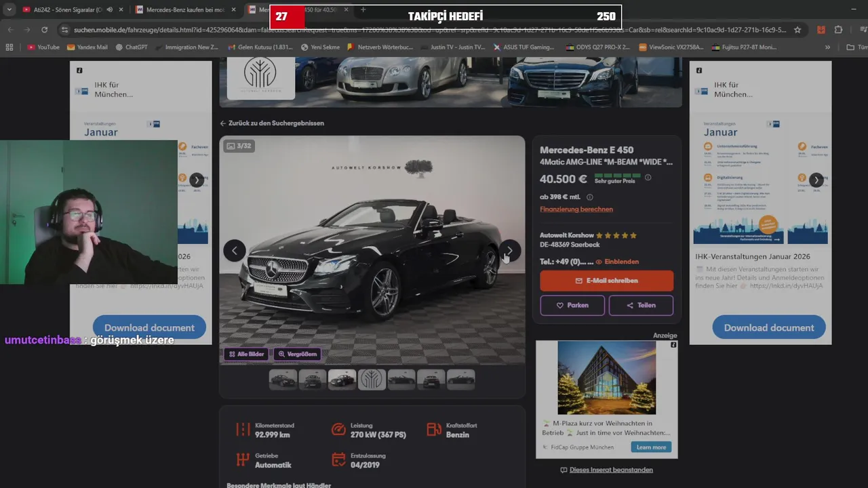Open the Yandex Mail bookmark

tap(87, 47)
